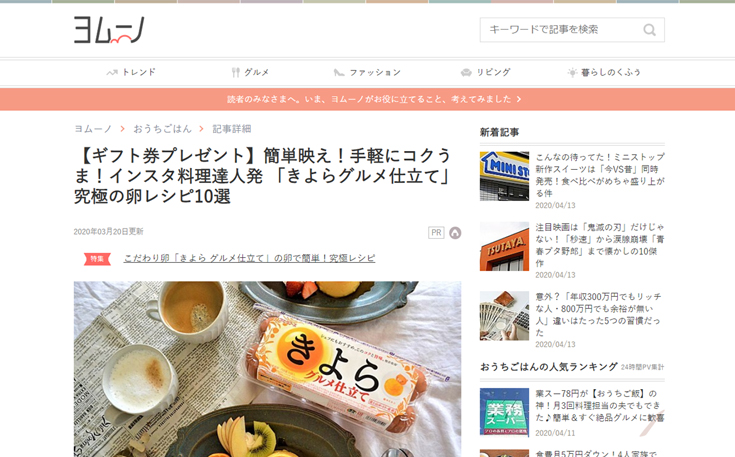Viewport: 735px width, 457px height.
Task: Open the ヨムーノ site logo
Action: click(x=109, y=30)
